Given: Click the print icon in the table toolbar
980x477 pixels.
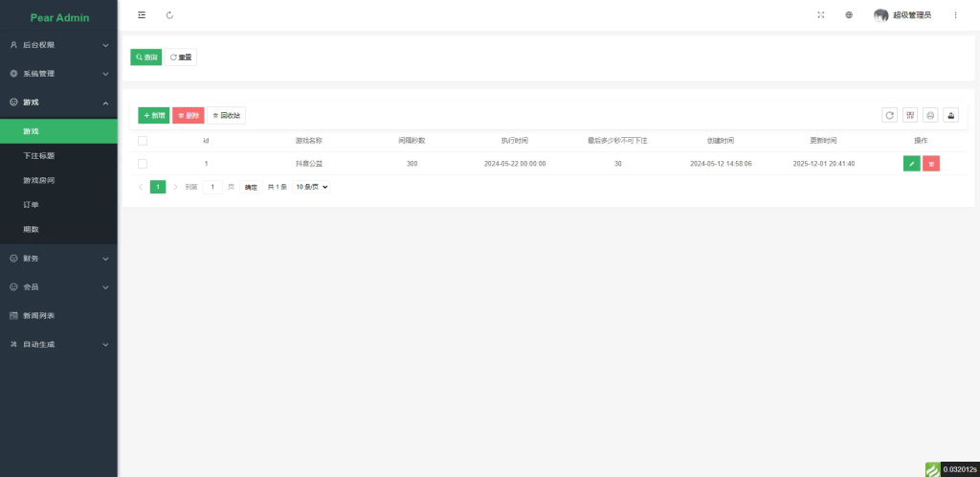Looking at the screenshot, I should point(930,115).
